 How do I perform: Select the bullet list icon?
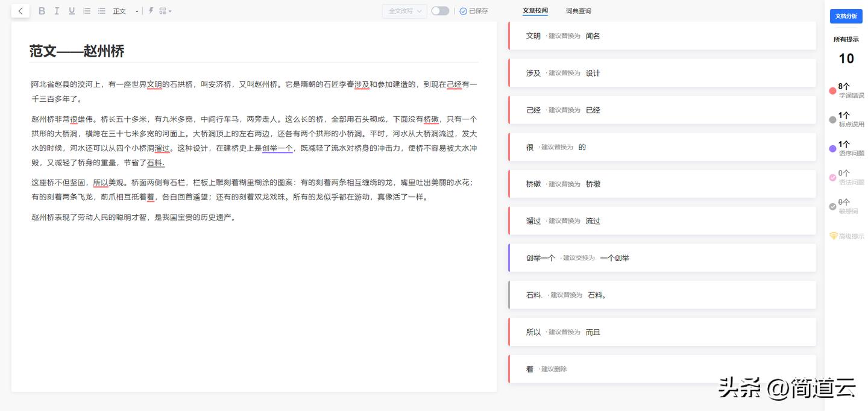pos(101,10)
